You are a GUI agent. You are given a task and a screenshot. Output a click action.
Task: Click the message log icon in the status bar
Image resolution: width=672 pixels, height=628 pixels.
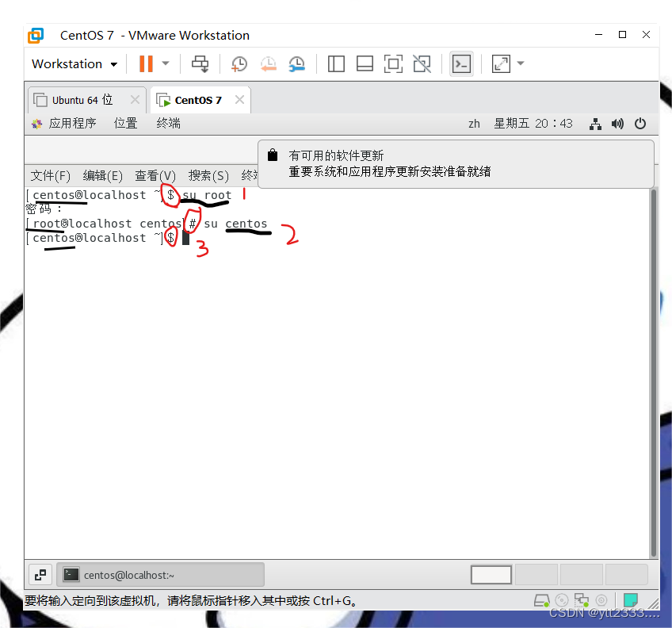click(x=631, y=599)
